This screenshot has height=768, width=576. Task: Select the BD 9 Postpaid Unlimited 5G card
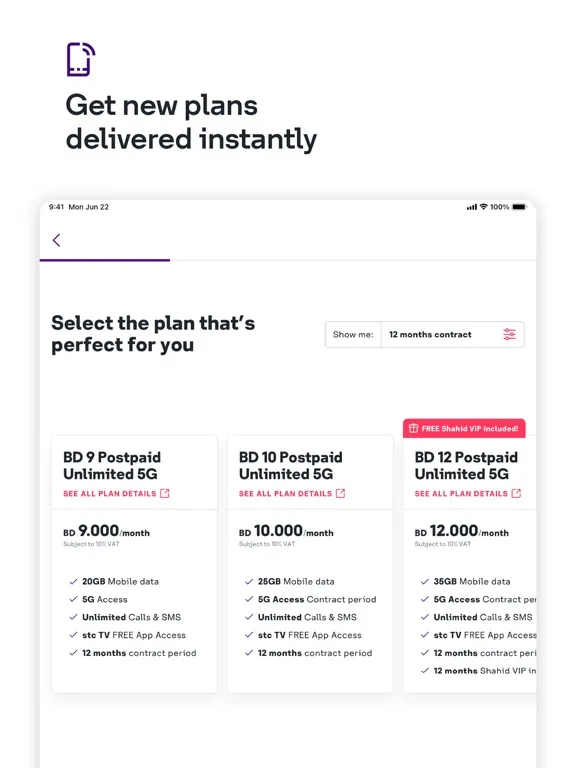tap(134, 564)
